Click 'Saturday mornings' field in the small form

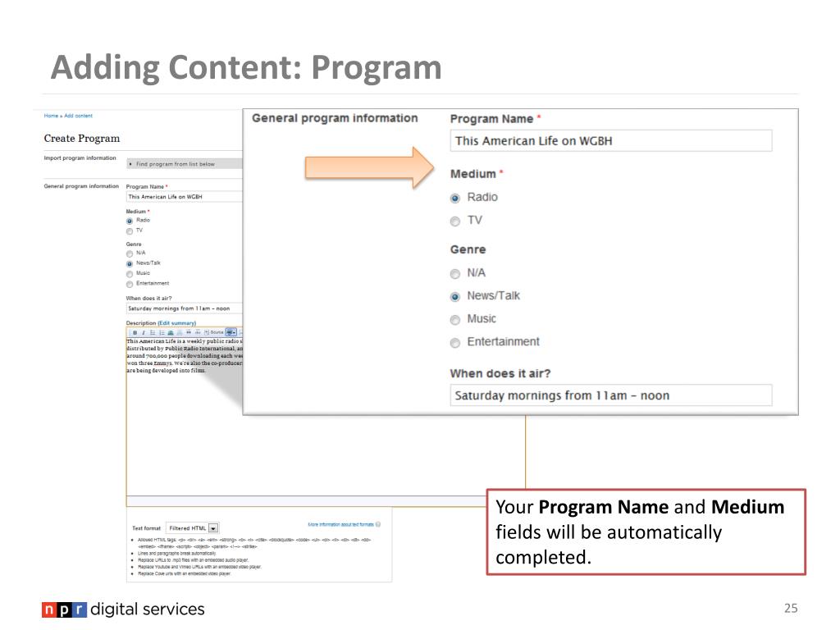coord(185,308)
